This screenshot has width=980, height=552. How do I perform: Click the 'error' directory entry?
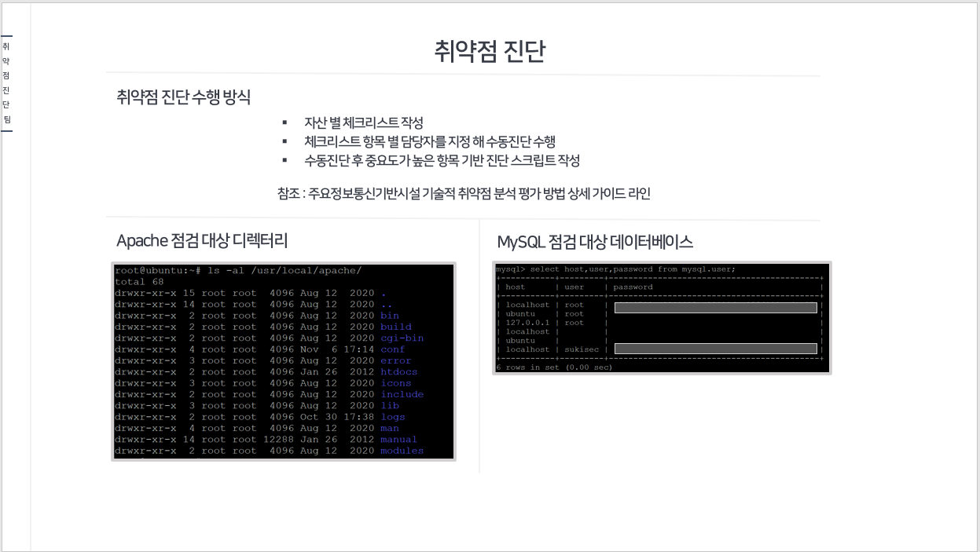[396, 360]
